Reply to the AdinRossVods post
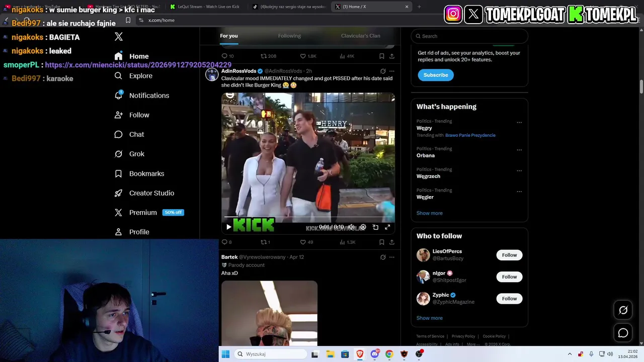644x362 pixels. 226,242
